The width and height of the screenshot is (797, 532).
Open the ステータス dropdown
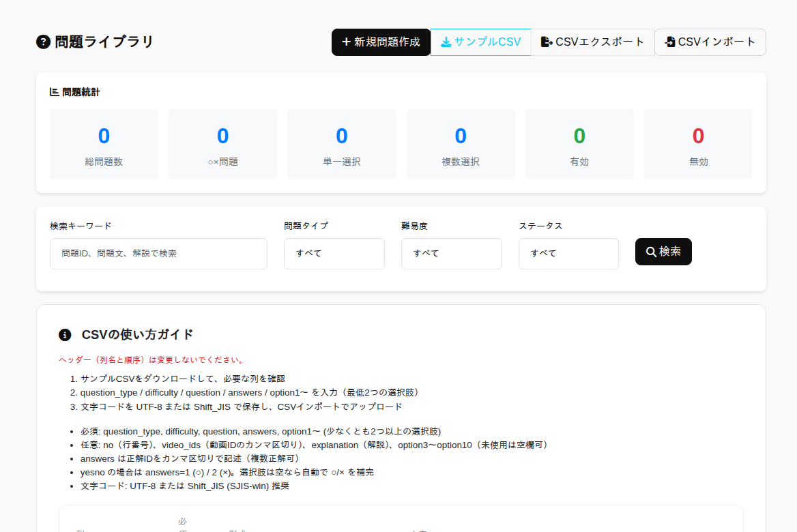tap(568, 254)
